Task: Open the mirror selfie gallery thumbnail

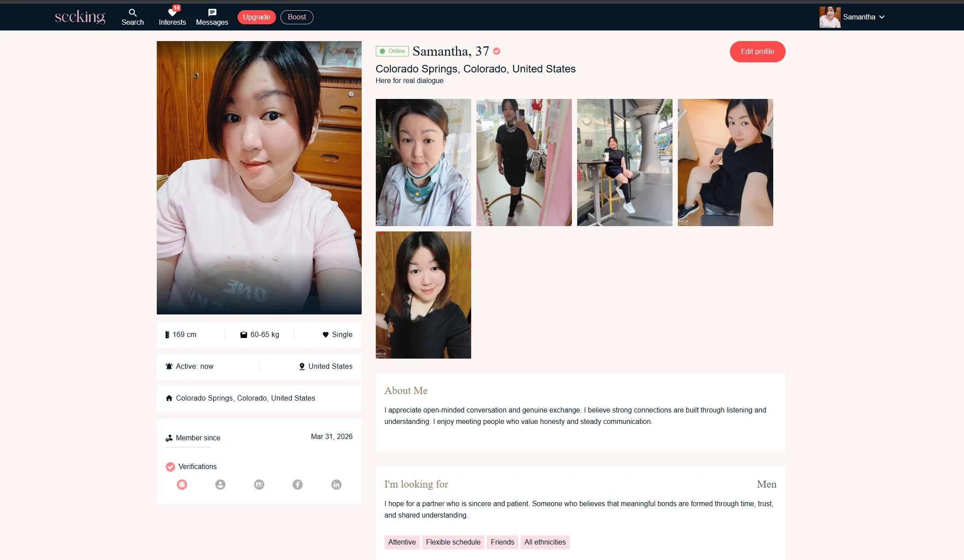Action: pos(524,163)
